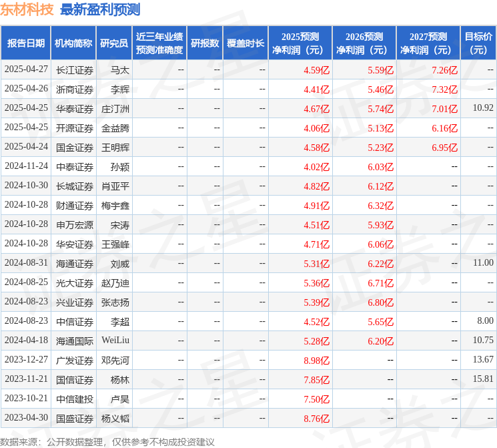Select the 中信建投 institution cell
Viewport: 497px width, 448px height.
(x=75, y=399)
